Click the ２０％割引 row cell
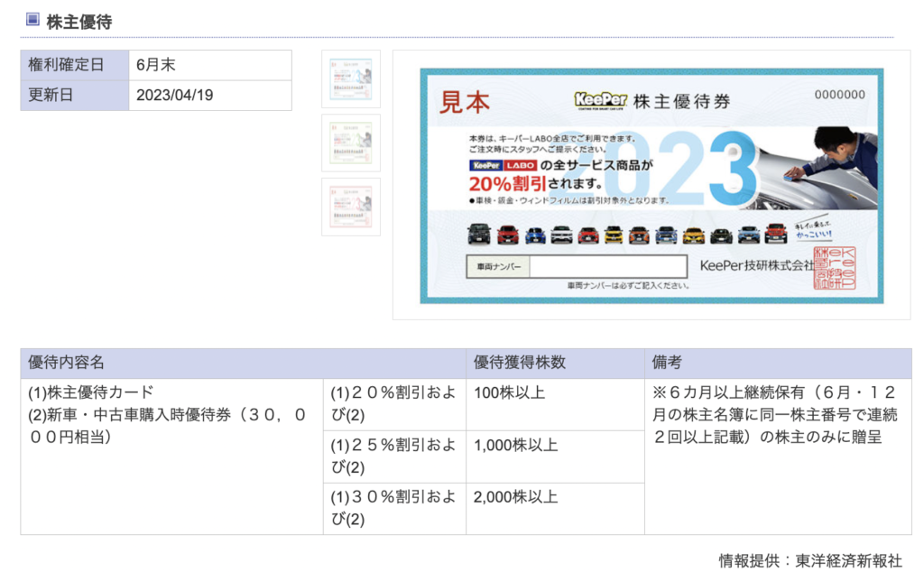The image size is (924, 581). point(394,404)
